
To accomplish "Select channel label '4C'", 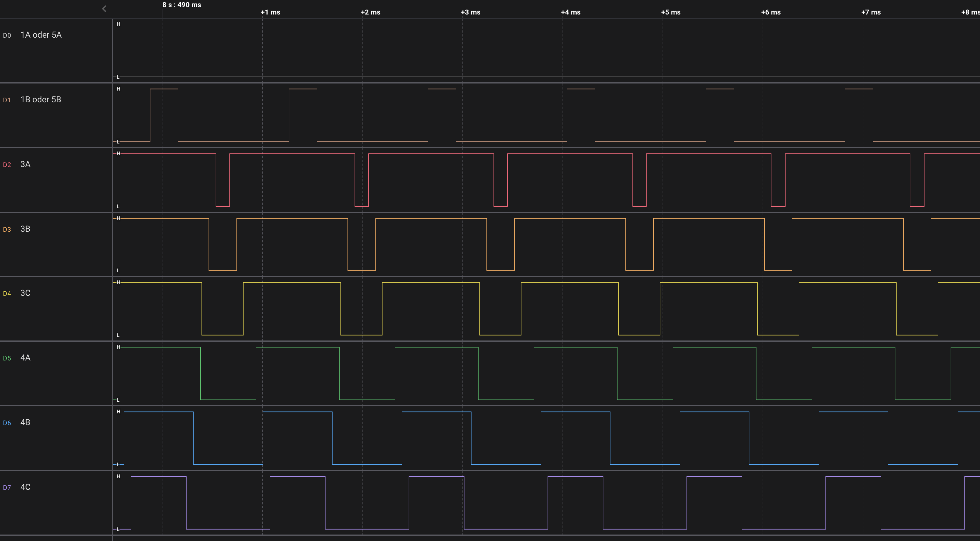I will [x=26, y=487].
